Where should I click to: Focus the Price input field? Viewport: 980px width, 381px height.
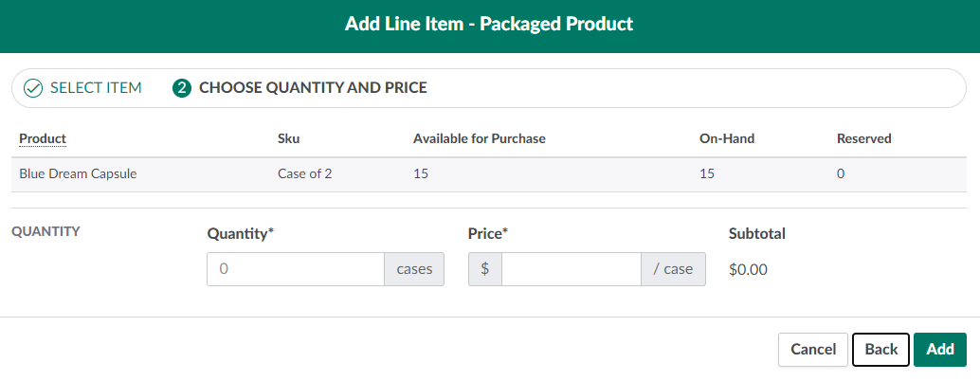572,269
